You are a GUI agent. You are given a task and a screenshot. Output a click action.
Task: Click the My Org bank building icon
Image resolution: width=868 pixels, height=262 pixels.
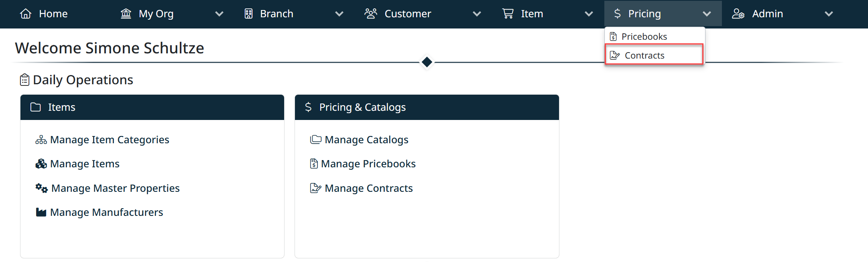126,14
